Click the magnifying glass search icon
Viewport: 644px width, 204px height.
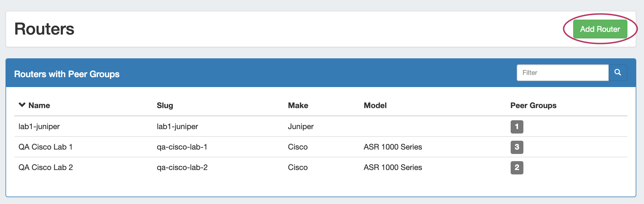pos(618,72)
